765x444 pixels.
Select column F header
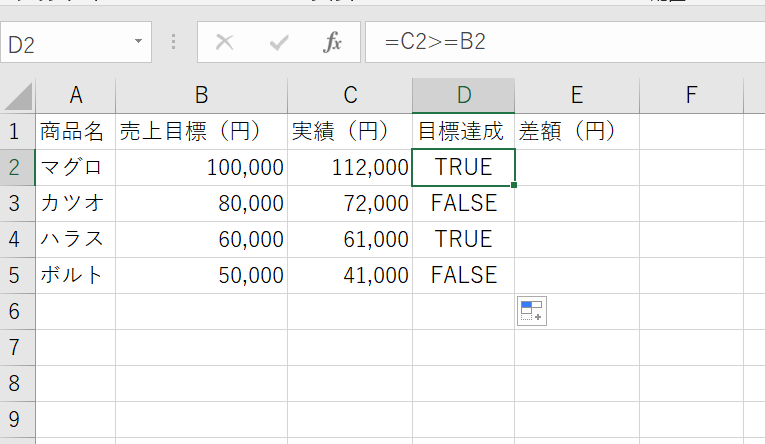click(x=690, y=95)
